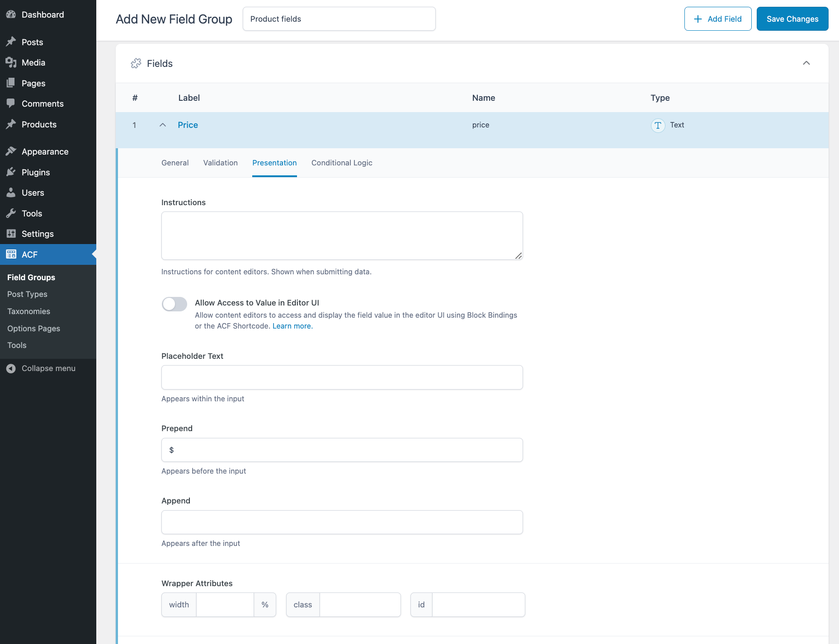
Task: Click the Users person icon
Action: point(11,193)
